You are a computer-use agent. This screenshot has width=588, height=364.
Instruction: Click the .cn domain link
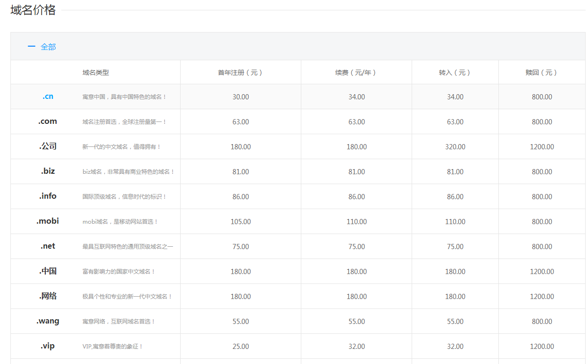point(48,97)
